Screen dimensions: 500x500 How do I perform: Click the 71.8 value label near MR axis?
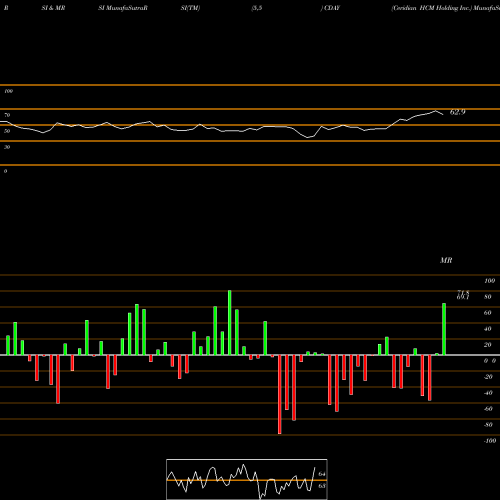[x=463, y=293]
